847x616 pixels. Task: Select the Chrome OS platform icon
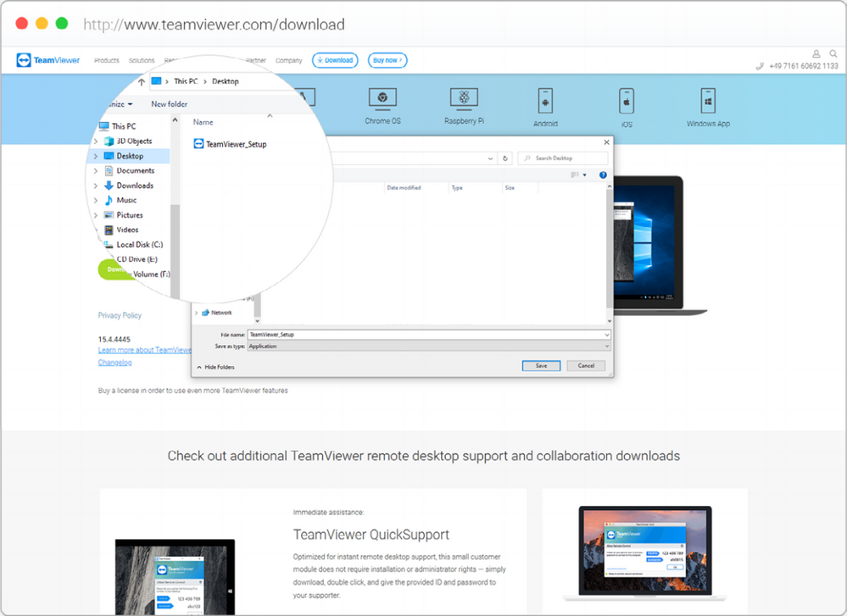tap(382, 98)
